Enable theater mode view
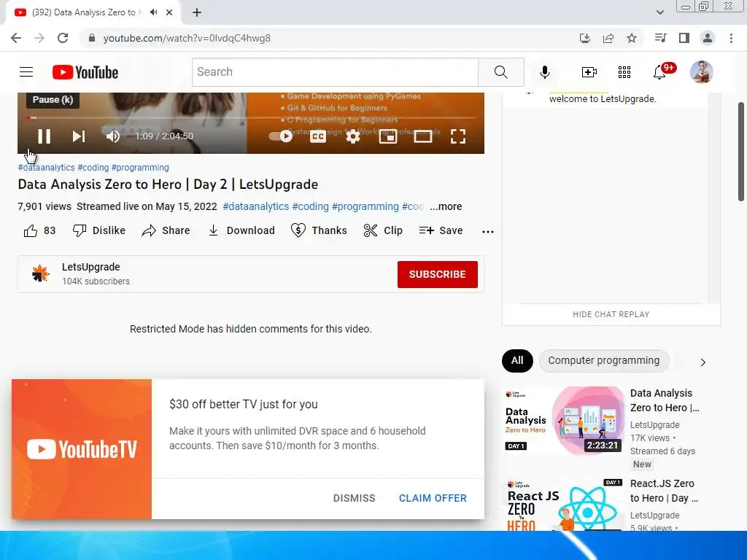The width and height of the screenshot is (747, 560). point(422,136)
